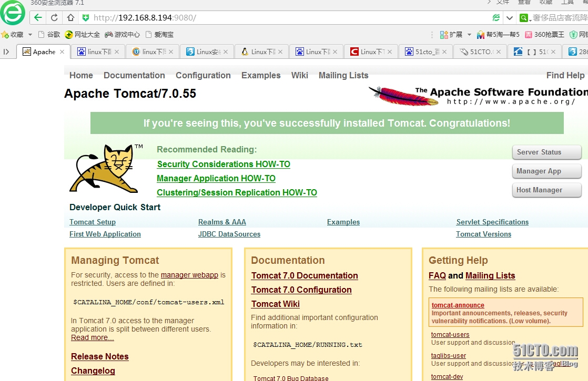Open the JDBC DataSources link
The image size is (588, 381).
click(229, 234)
